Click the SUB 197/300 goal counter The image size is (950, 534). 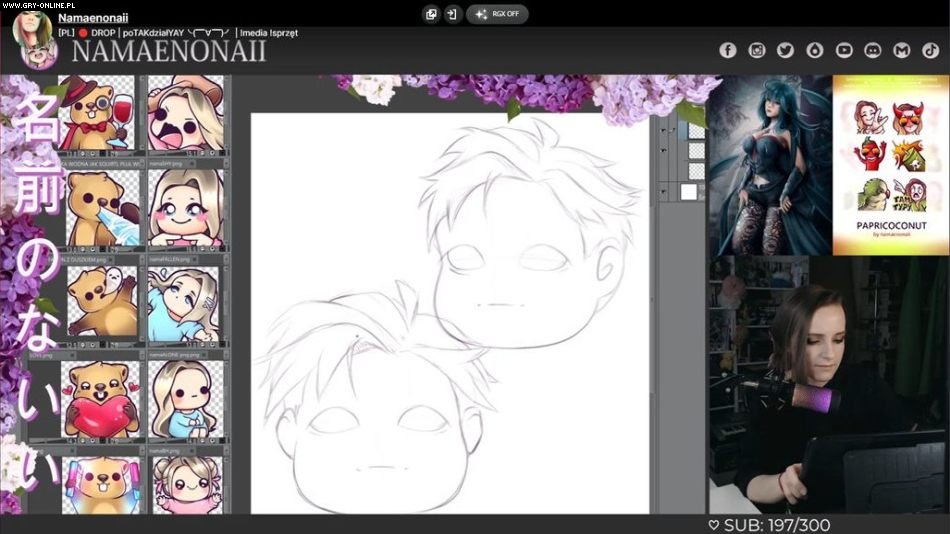coord(768,525)
